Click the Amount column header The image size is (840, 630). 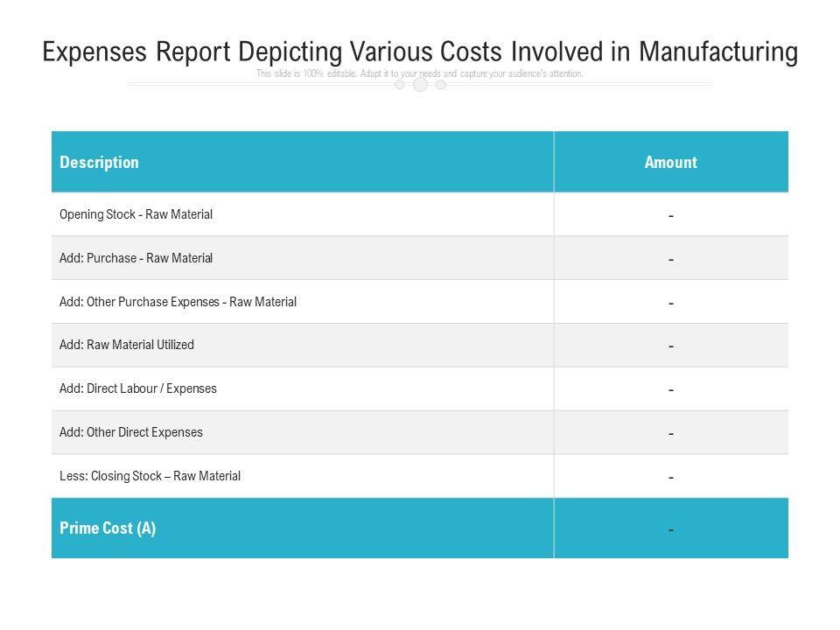tap(670, 163)
